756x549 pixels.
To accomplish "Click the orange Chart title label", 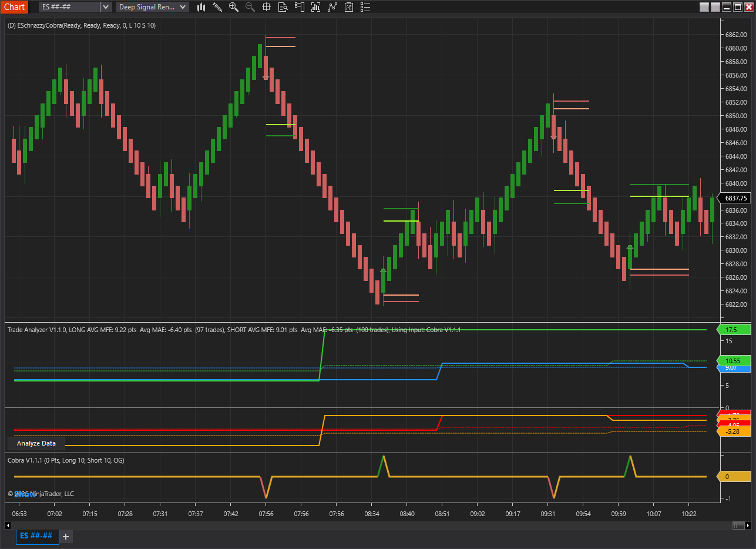I will point(14,7).
